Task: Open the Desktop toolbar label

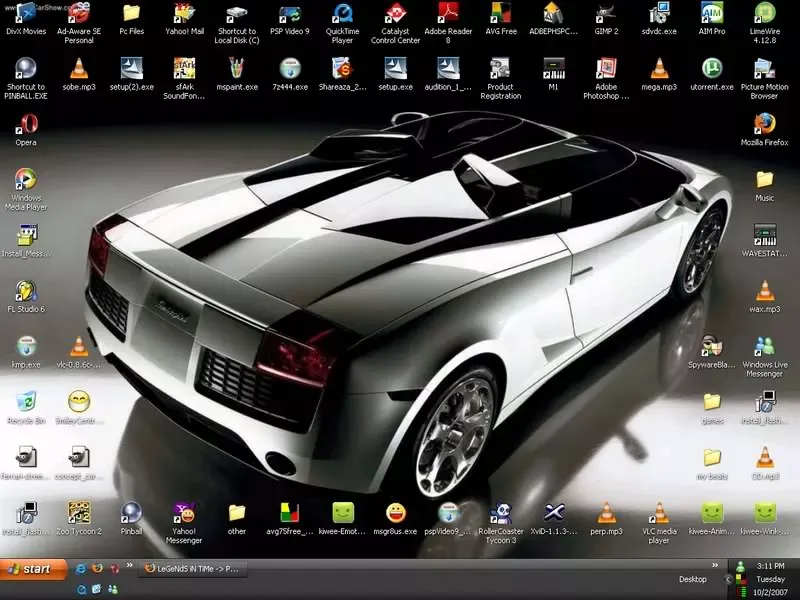Action: (692, 579)
